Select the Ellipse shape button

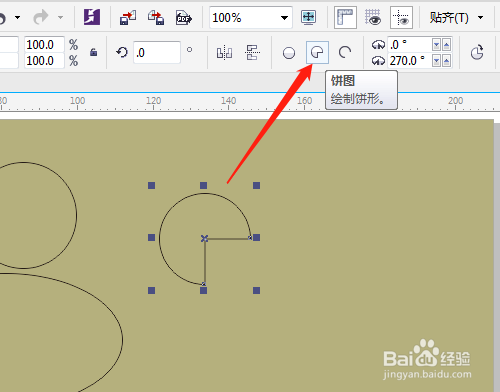pyautogui.click(x=289, y=53)
